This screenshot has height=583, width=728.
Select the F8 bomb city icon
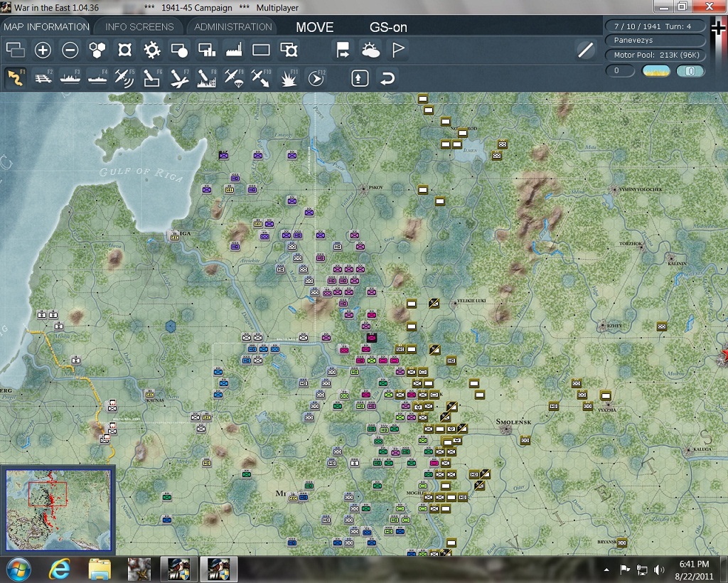click(x=207, y=77)
